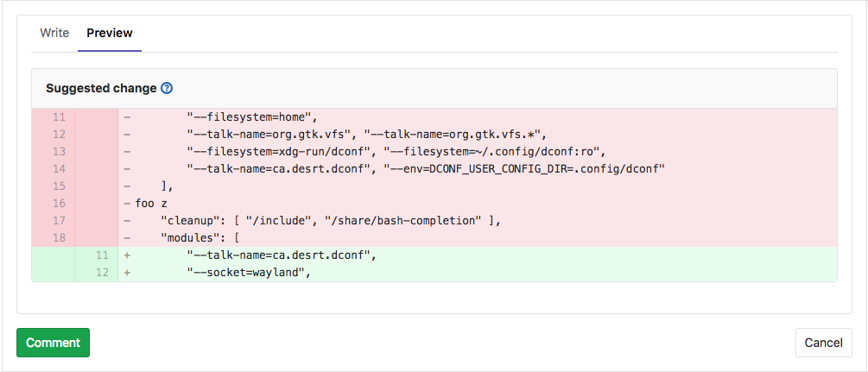The height and width of the screenshot is (372, 868).
Task: Click removed line number 11
Action: pyautogui.click(x=59, y=117)
